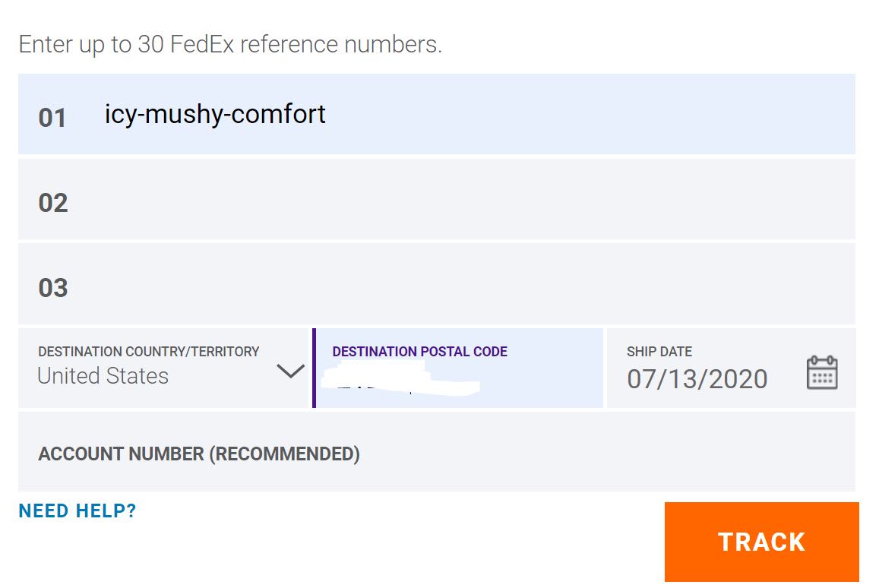879x588 pixels.
Task: Click the TRACK button
Action: point(761,542)
